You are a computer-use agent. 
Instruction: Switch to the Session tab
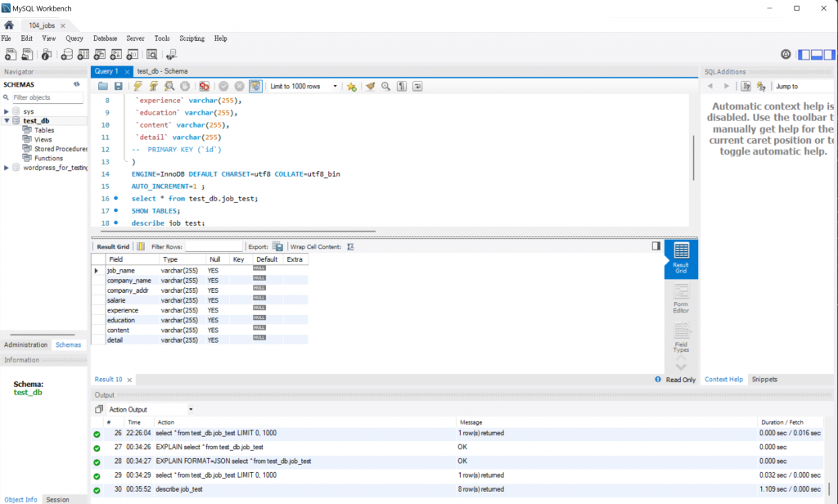[58, 500]
